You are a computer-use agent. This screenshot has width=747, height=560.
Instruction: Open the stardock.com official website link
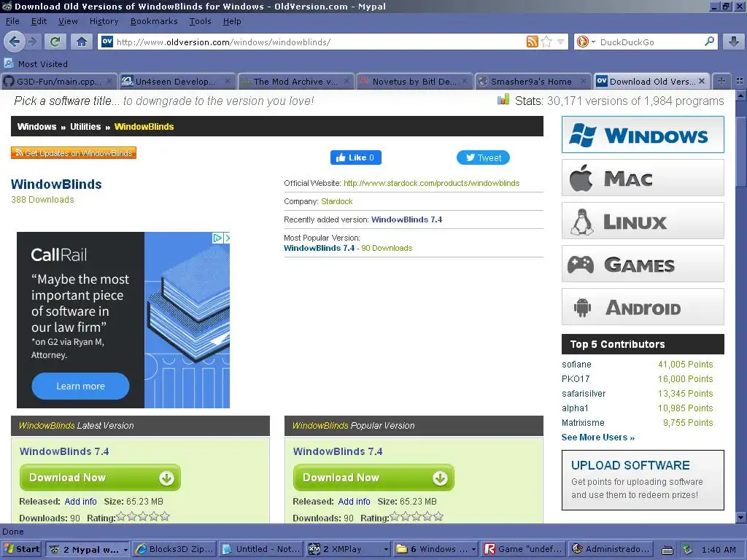pyautogui.click(x=431, y=183)
